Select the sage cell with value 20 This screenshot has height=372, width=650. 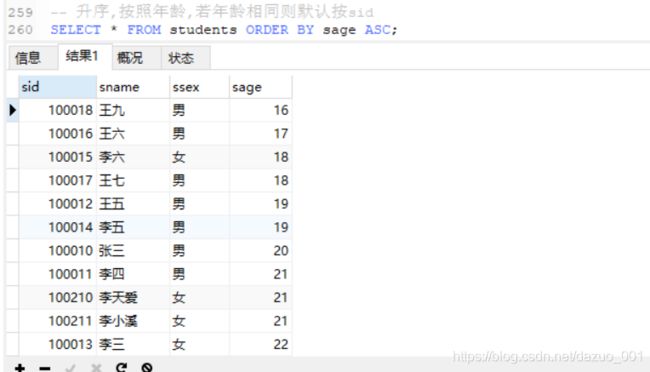pos(260,250)
